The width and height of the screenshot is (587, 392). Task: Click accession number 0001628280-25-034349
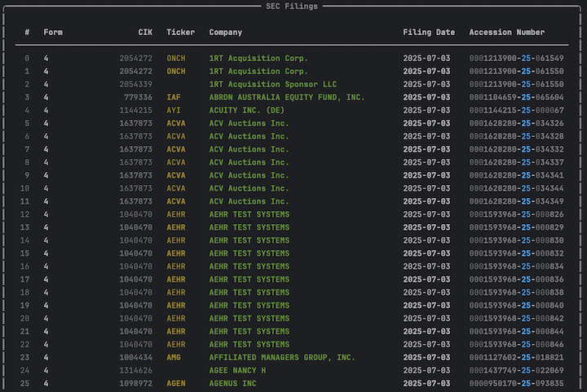click(516, 201)
